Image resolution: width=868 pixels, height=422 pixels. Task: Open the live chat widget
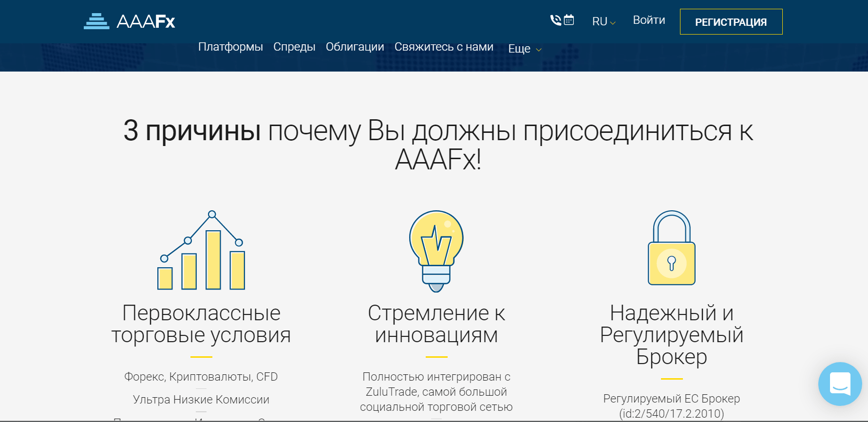(840, 384)
